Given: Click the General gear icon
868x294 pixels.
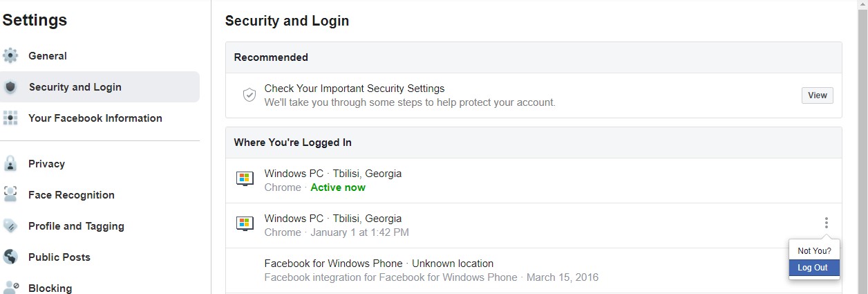Looking at the screenshot, I should click(10, 56).
